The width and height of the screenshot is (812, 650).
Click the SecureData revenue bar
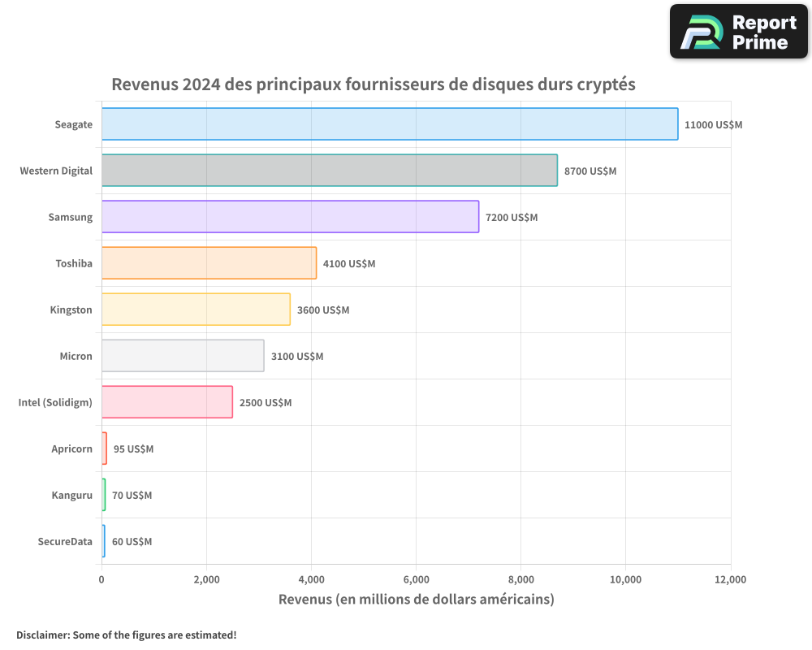point(103,541)
